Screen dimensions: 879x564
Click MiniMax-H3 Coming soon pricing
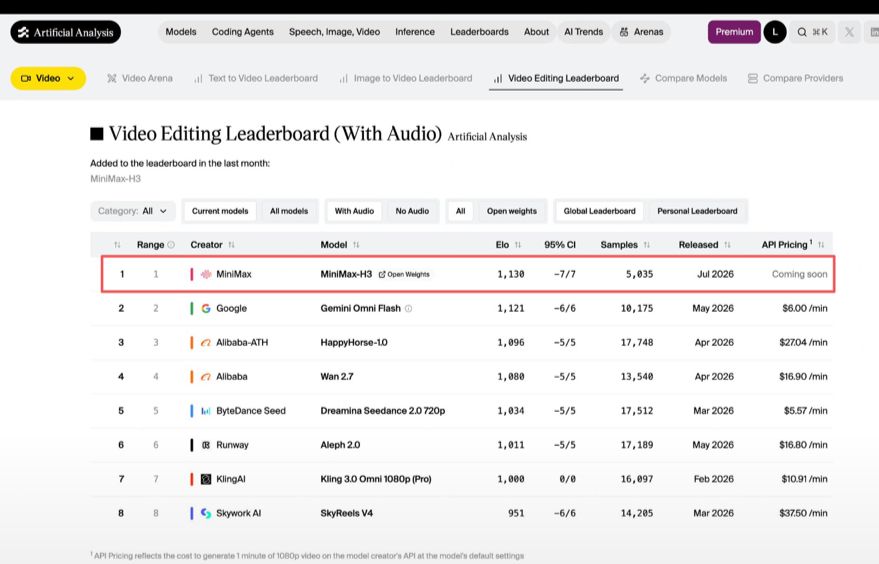point(799,274)
